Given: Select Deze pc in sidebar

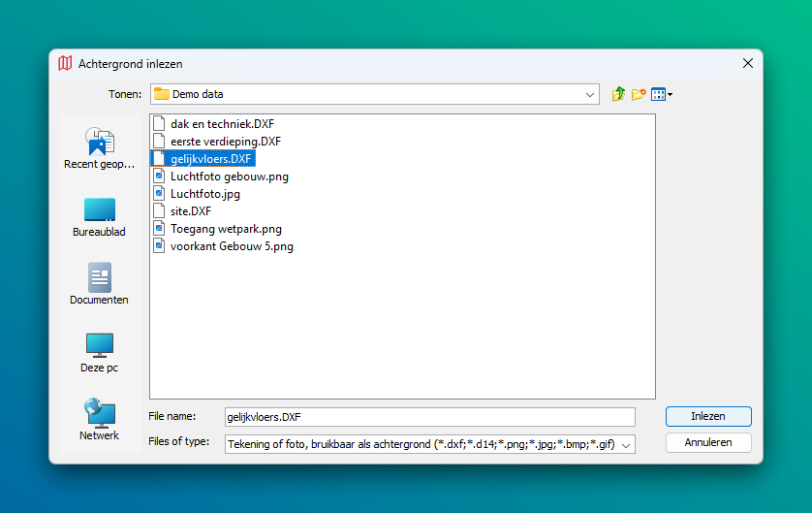Looking at the screenshot, I should [x=100, y=352].
